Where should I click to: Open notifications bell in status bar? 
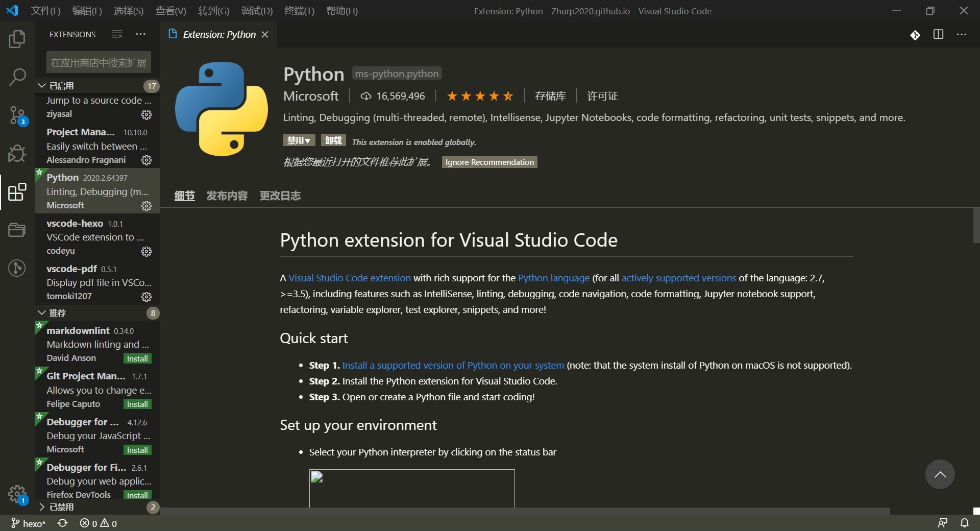pyautogui.click(x=965, y=523)
